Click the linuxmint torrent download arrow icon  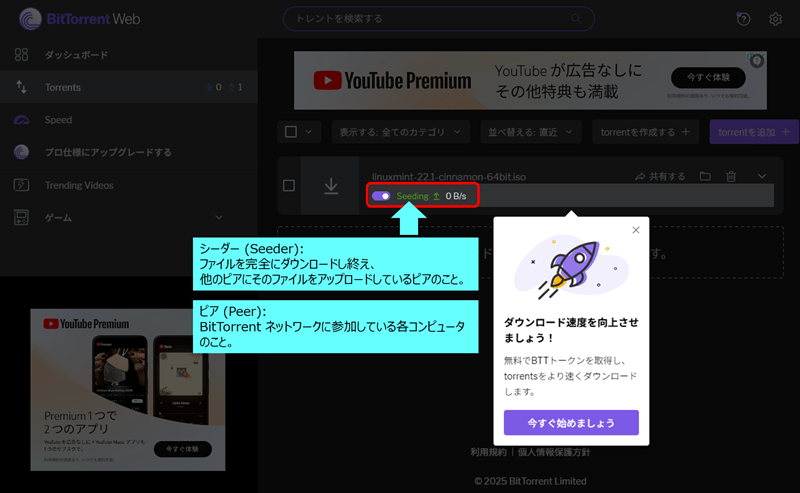(x=331, y=186)
